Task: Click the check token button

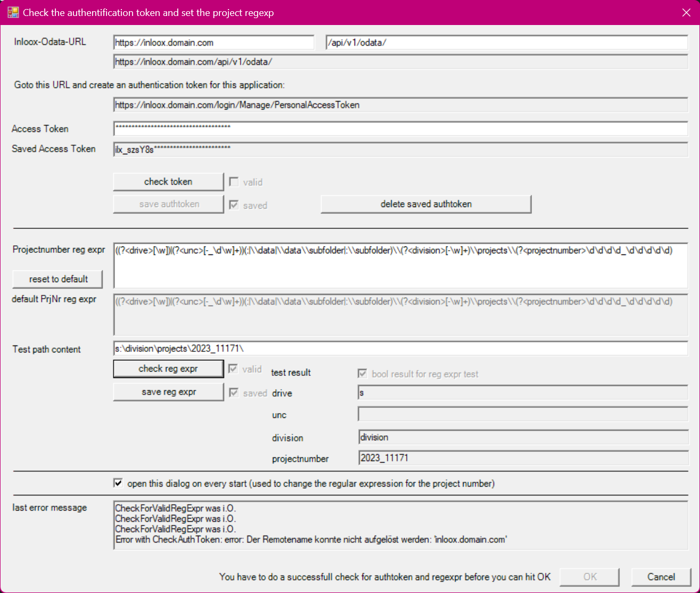Action: [168, 182]
